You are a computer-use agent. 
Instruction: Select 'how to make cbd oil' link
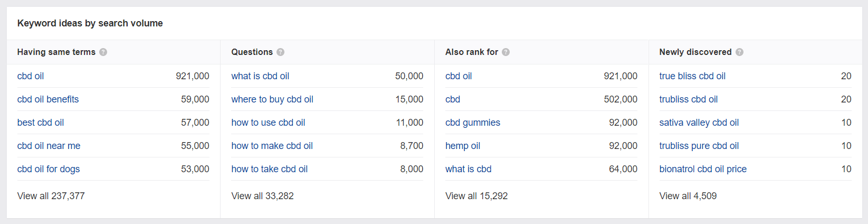point(272,146)
